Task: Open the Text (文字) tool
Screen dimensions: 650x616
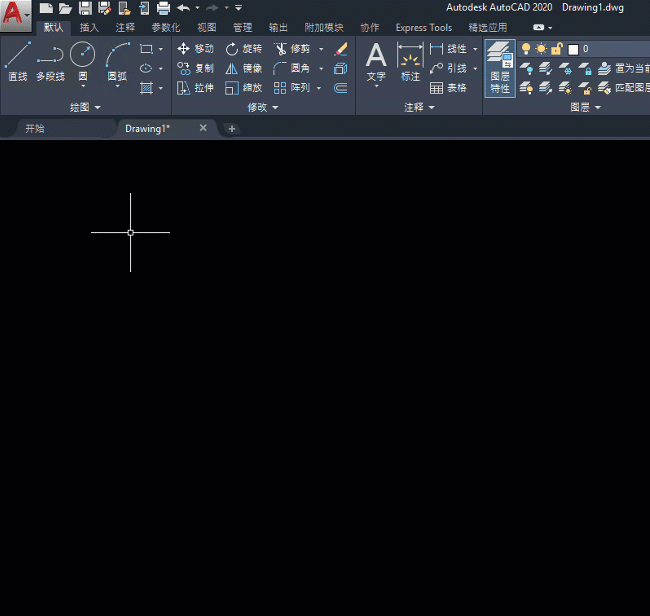Action: pyautogui.click(x=376, y=61)
